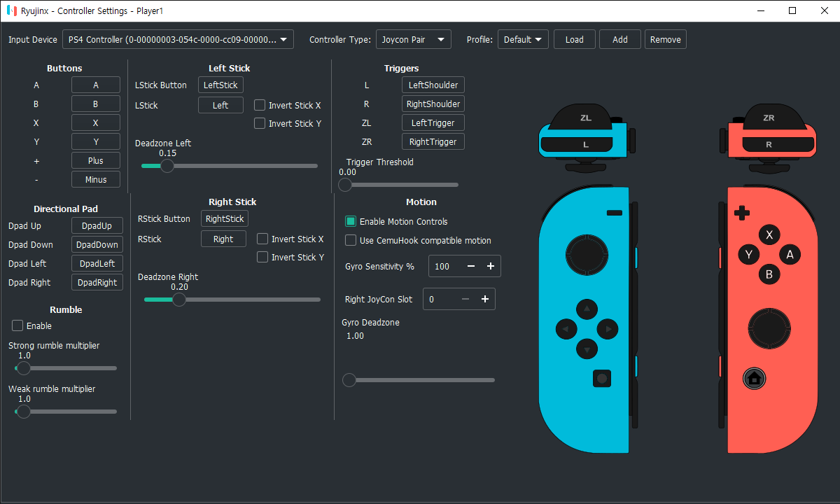This screenshot has height=504, width=840.
Task: Click the X button mapping
Action: 96,122
